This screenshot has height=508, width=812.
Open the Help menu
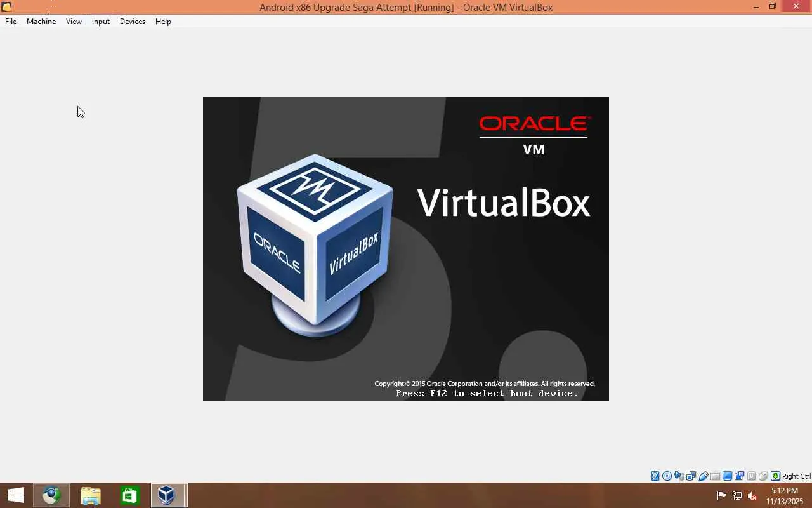163,22
